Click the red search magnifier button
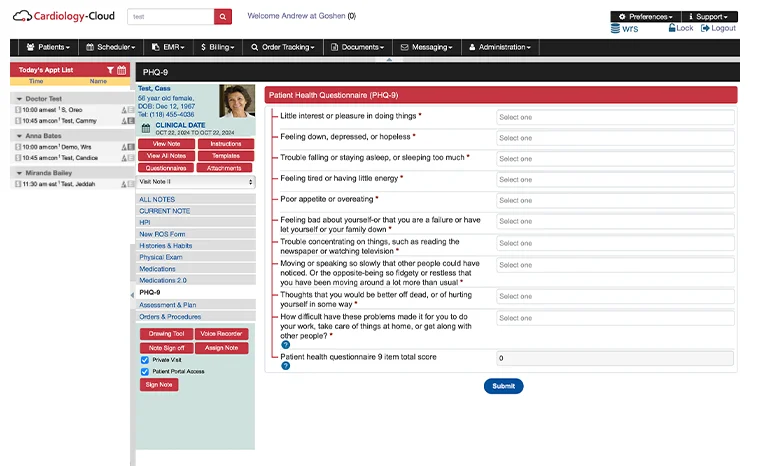757x466 pixels. (x=223, y=16)
